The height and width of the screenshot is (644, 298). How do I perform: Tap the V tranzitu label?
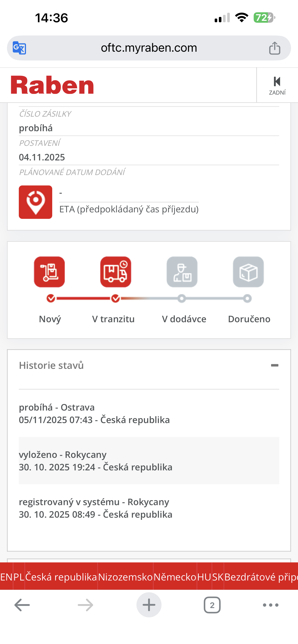click(113, 319)
